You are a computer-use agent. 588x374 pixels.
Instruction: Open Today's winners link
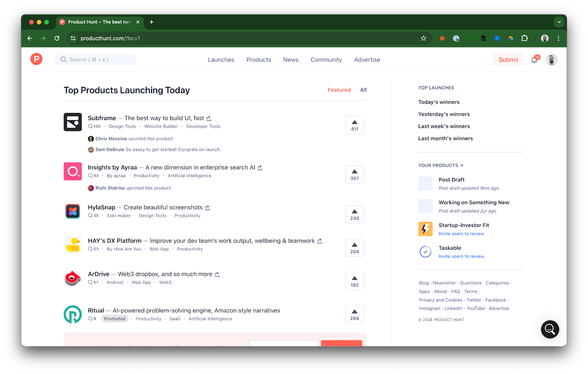point(439,102)
